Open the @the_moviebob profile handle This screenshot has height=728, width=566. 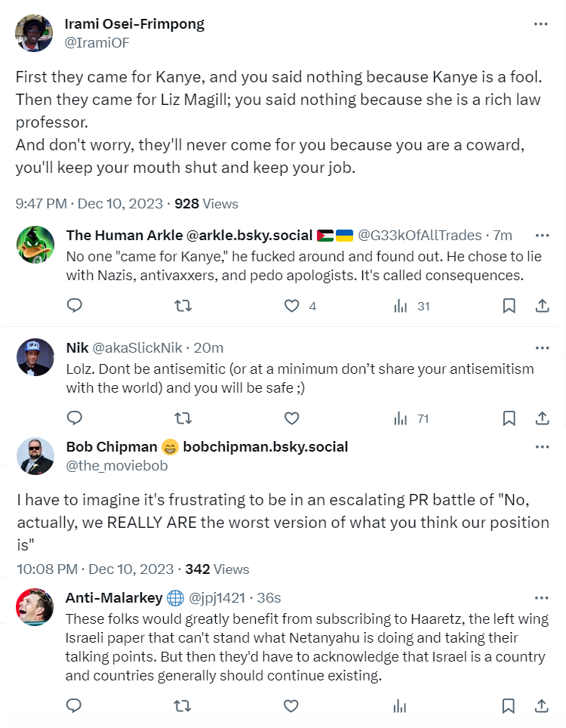(117, 465)
